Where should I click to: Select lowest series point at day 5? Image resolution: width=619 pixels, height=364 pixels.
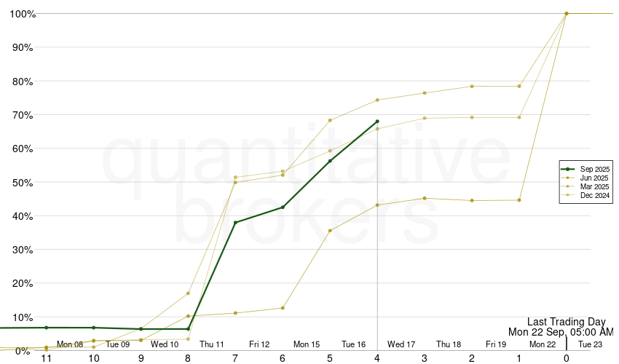330,231
